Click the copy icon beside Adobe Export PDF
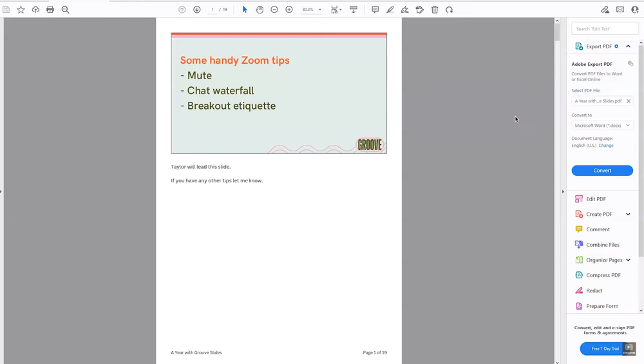The image size is (644, 364). pos(630,64)
